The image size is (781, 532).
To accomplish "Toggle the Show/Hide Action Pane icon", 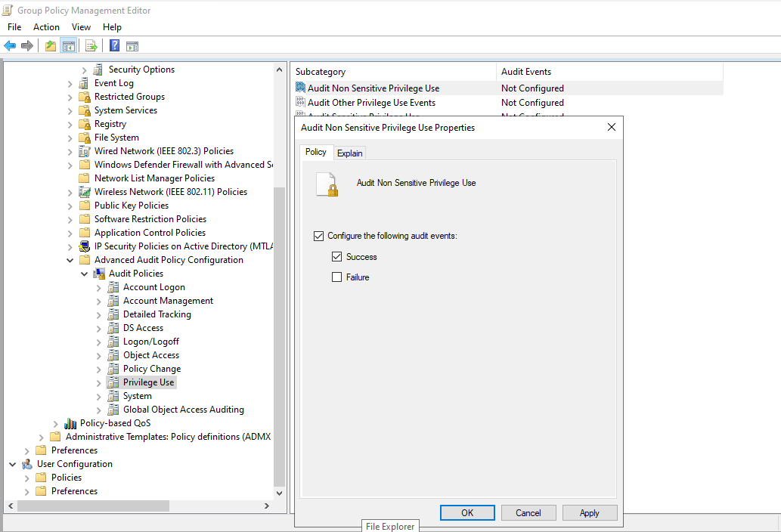I will coord(132,46).
